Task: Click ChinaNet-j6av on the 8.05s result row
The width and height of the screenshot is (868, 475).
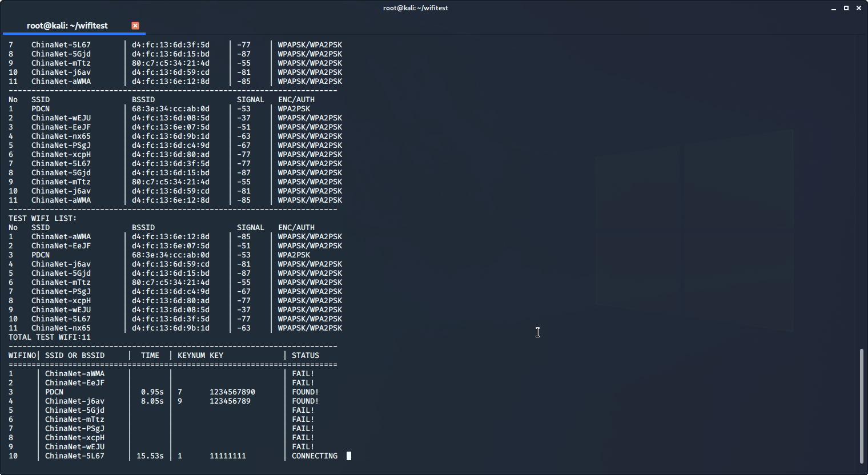Action: coord(75,401)
